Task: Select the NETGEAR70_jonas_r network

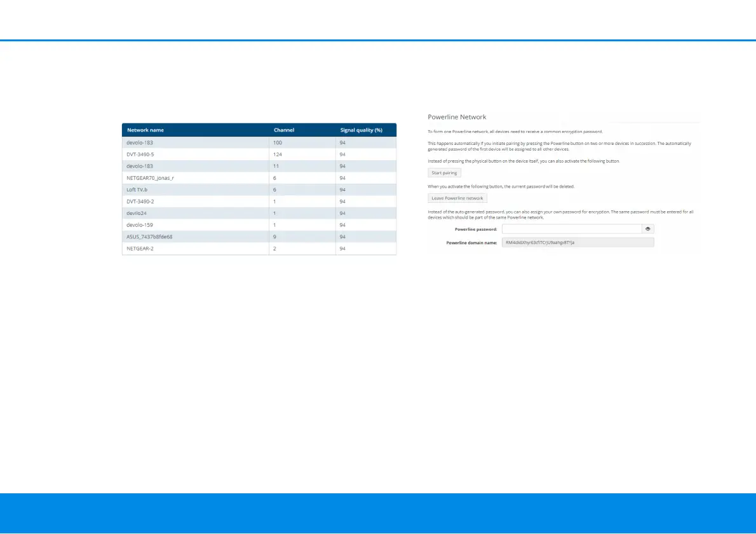Action: click(x=259, y=178)
